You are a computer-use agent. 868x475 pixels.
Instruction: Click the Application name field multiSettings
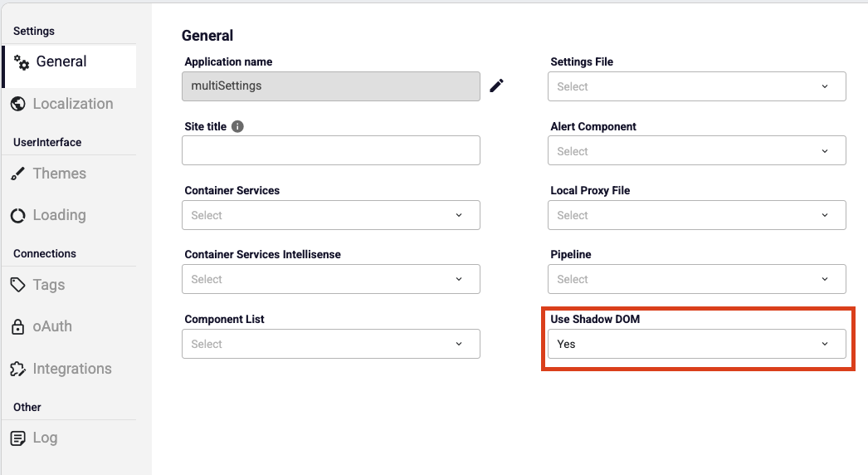pyautogui.click(x=330, y=86)
